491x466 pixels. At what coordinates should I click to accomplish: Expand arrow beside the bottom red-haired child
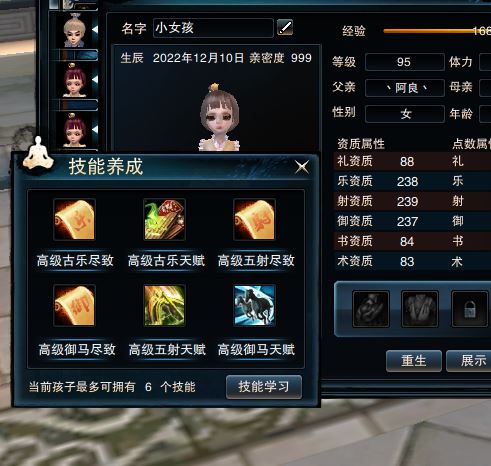(x=95, y=129)
